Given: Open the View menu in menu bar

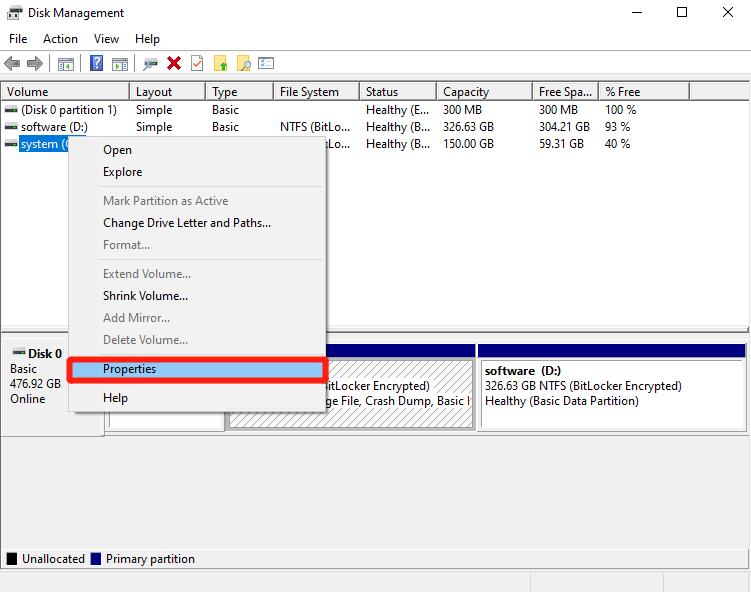Looking at the screenshot, I should tap(106, 39).
